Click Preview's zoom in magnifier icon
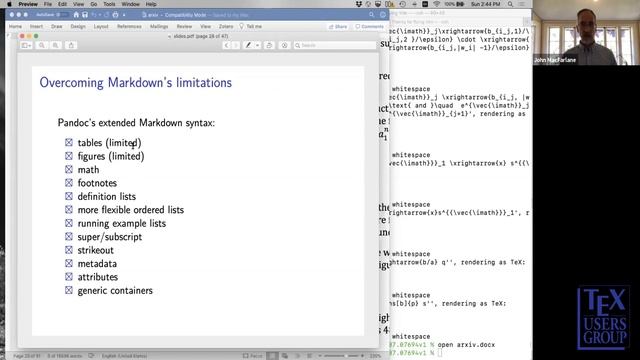The height and width of the screenshot is (360, 640). click(x=56, y=45)
